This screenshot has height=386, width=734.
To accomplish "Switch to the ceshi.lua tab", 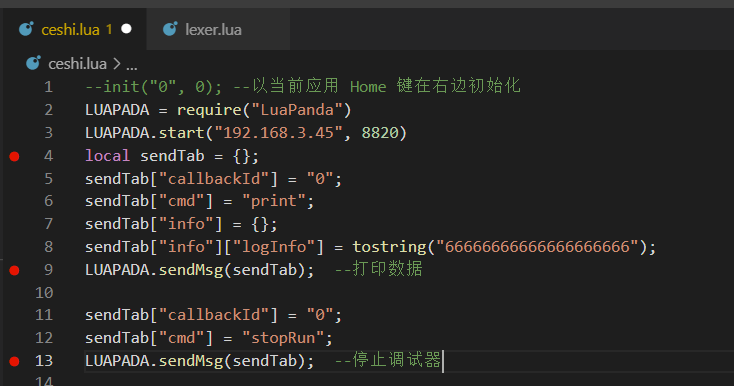I will click(x=75, y=29).
